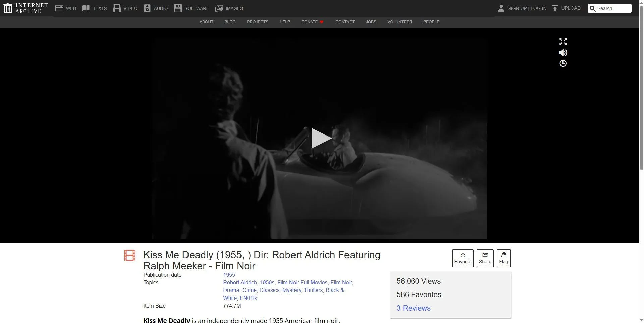Open the Software section icon

[x=177, y=8]
